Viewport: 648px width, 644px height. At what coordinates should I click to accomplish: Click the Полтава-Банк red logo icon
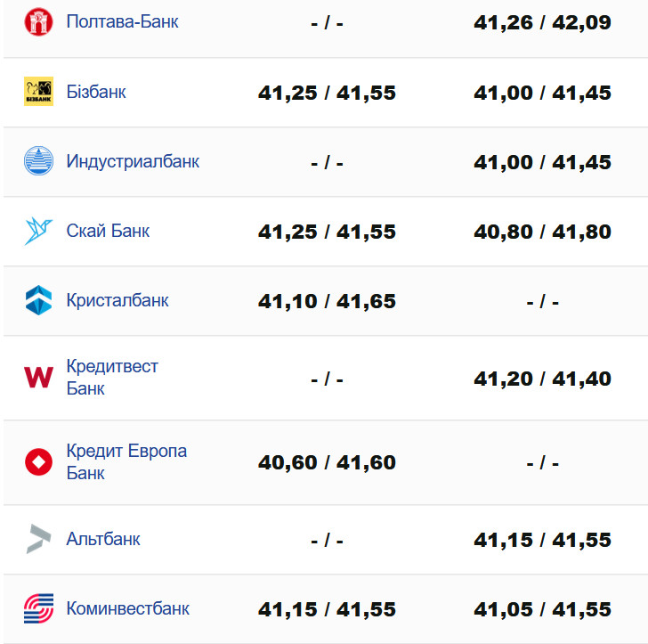(38, 22)
